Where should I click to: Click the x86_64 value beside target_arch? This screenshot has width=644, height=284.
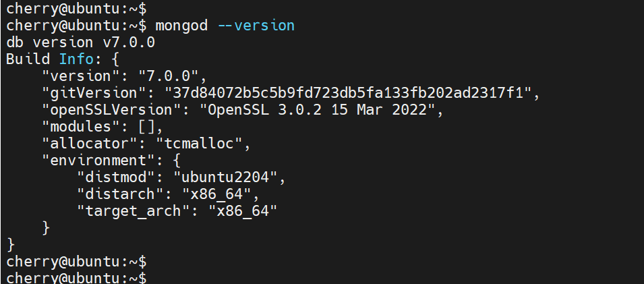(241, 211)
